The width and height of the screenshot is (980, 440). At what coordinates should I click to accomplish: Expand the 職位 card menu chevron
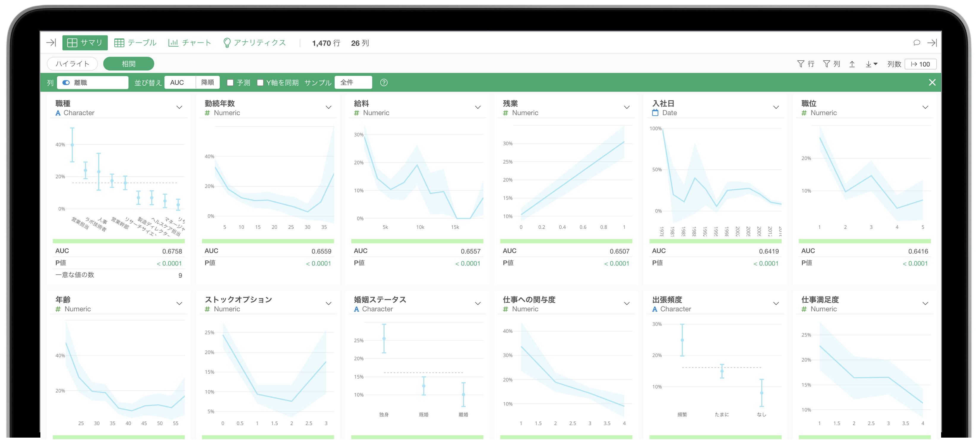(925, 107)
